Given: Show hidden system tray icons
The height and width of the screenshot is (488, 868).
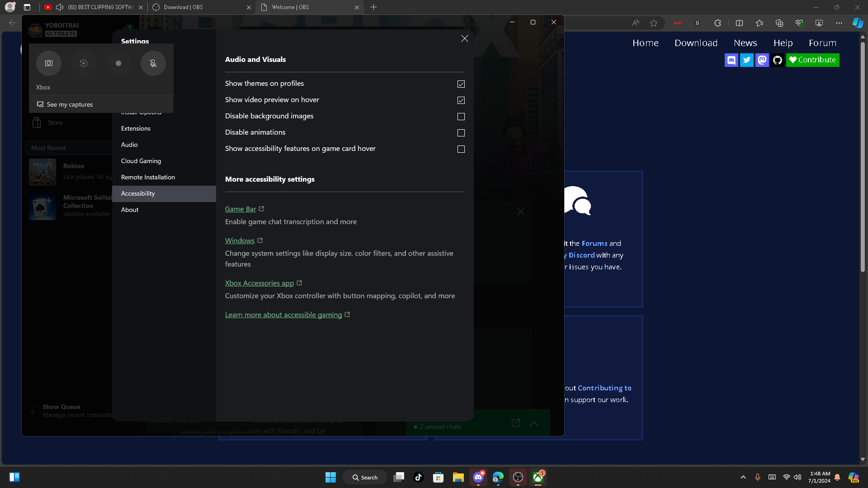Looking at the screenshot, I should tap(743, 477).
